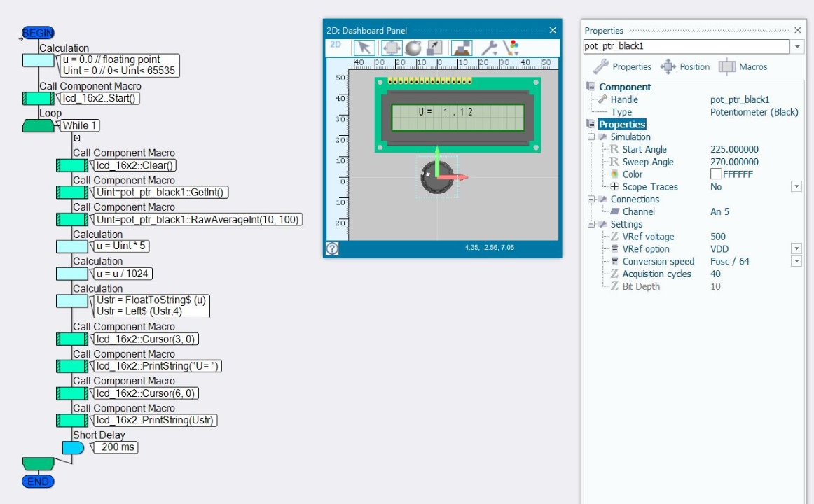Select the PrintString("U= ") macro icon
Viewport: 814px width, 504px height.
[71, 366]
